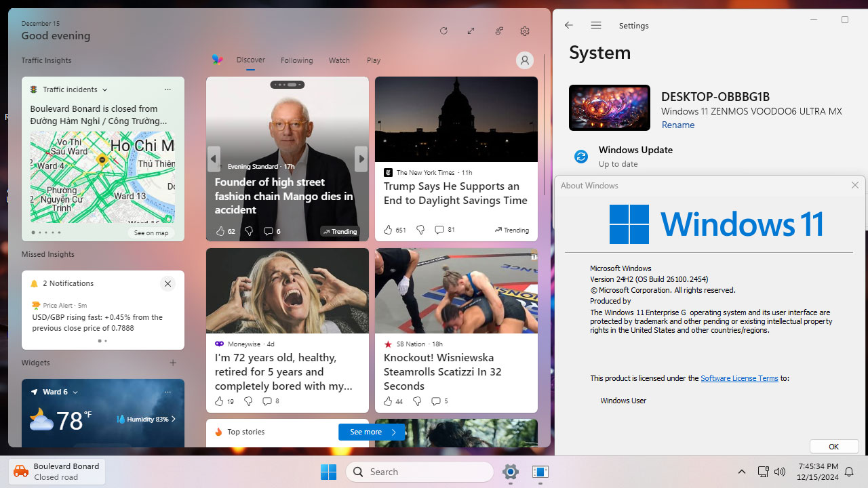Open Trump Says He Supports headline
Viewport: 868px width, 488px height.
(456, 193)
